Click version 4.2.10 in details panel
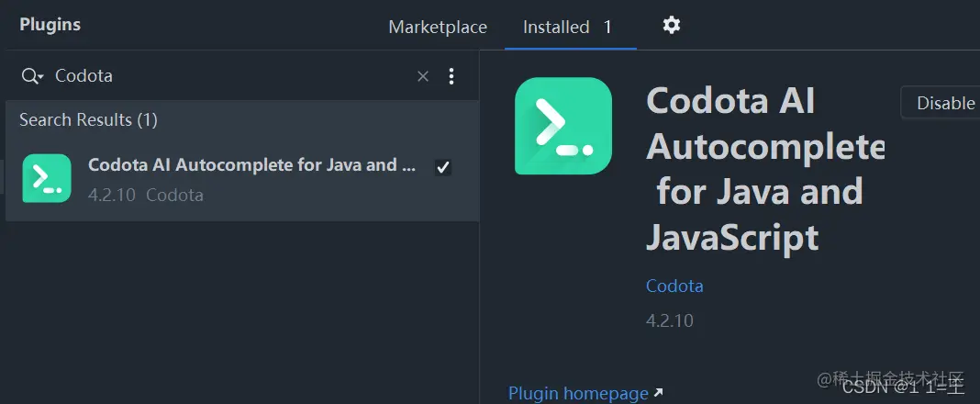The image size is (980, 404). (670, 320)
